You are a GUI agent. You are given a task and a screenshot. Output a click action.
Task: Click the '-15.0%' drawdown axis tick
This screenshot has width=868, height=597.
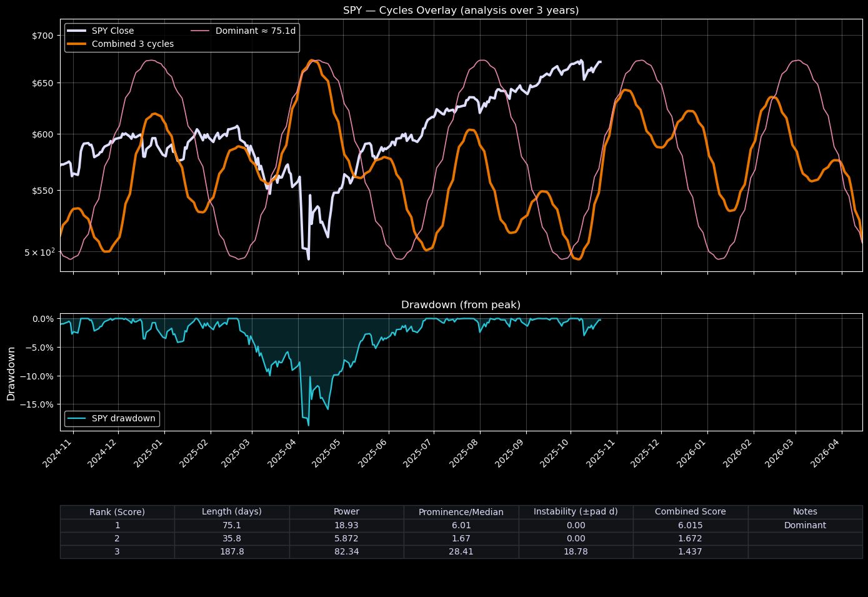coord(37,404)
